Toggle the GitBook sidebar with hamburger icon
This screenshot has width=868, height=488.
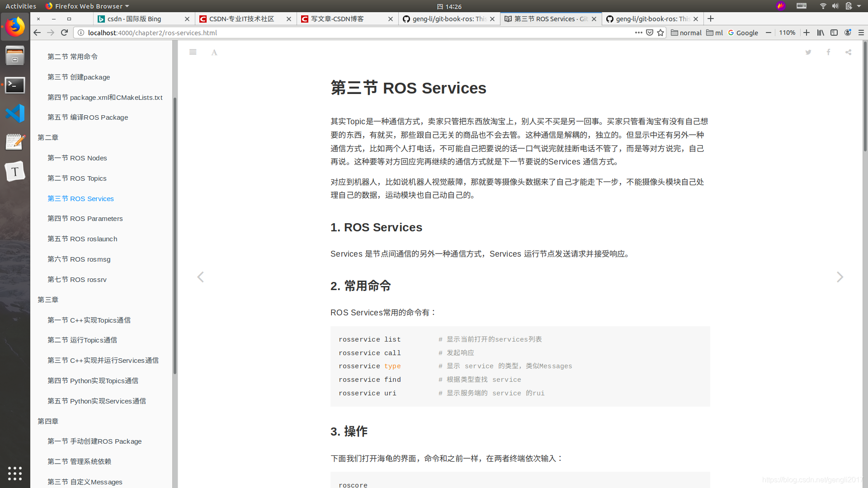pyautogui.click(x=193, y=52)
